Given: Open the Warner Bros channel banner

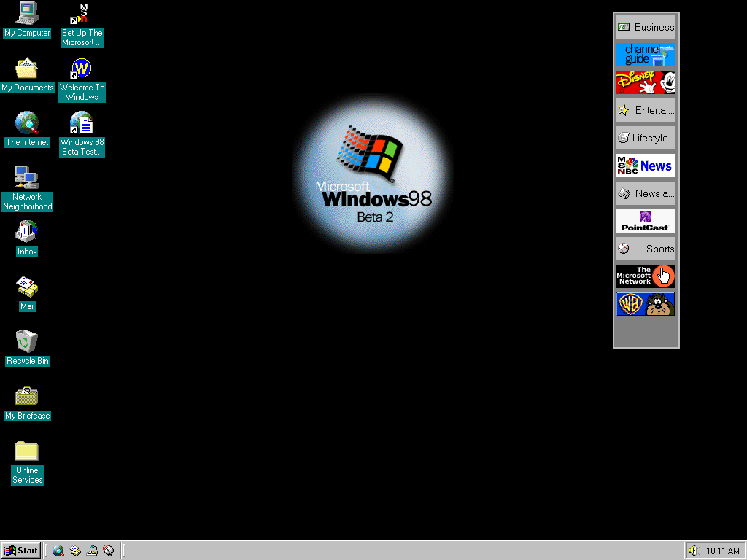Looking at the screenshot, I should click(x=646, y=304).
